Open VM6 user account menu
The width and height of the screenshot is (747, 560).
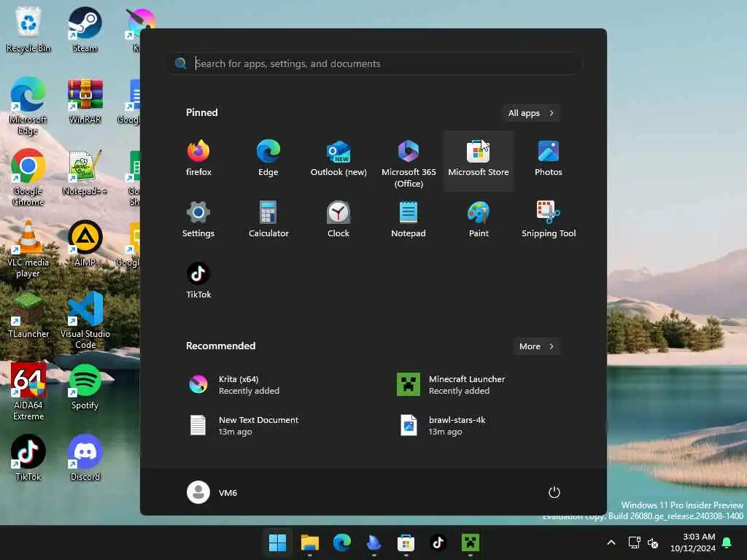click(212, 492)
